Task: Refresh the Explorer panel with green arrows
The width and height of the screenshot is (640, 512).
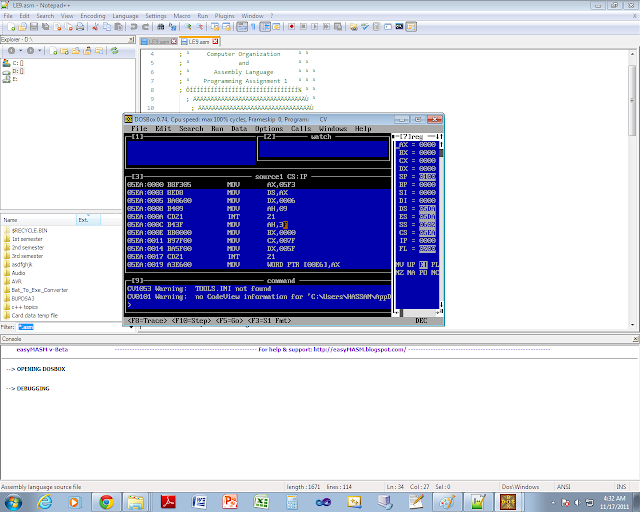Action: [115, 51]
